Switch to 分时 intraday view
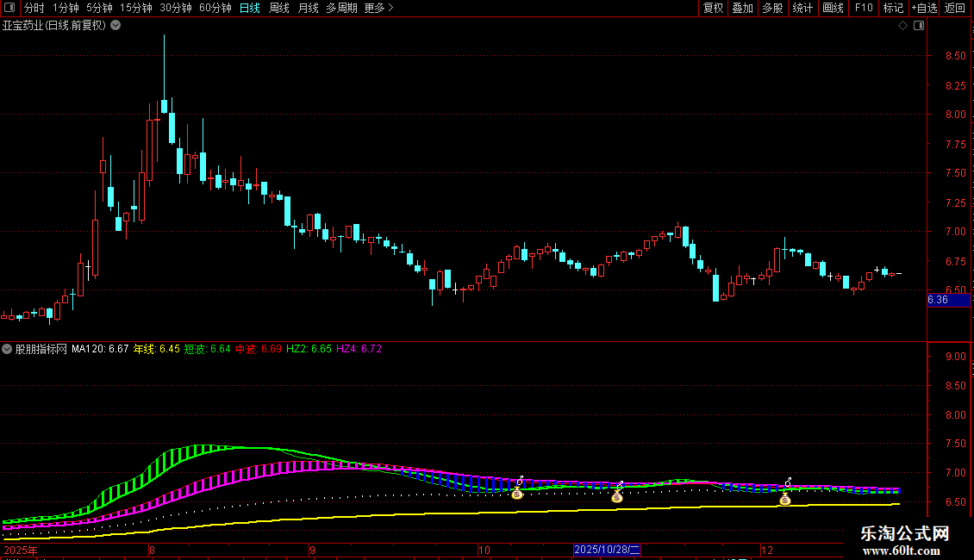Viewport: 974px width, 560px height. 34,8
